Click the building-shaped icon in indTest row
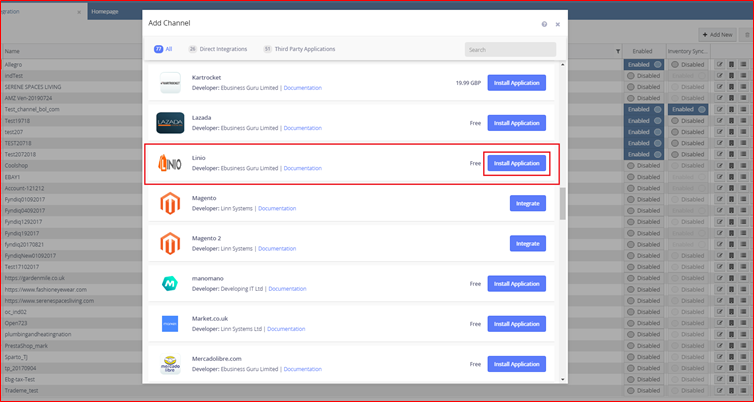 731,75
